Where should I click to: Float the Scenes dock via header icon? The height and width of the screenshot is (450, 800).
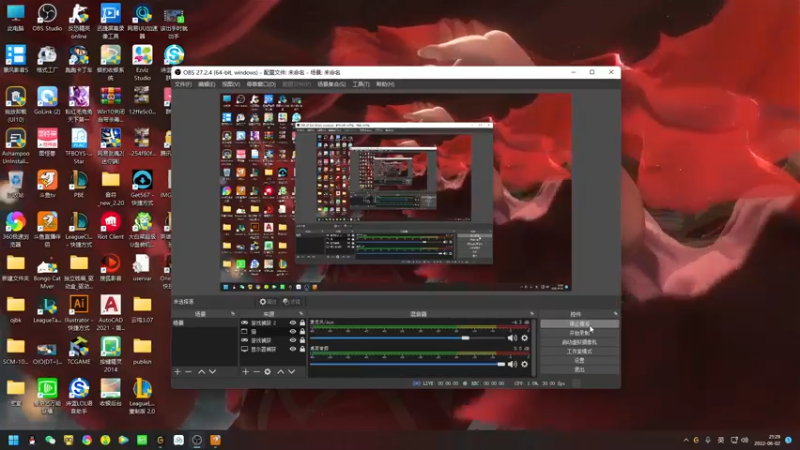[x=233, y=314]
